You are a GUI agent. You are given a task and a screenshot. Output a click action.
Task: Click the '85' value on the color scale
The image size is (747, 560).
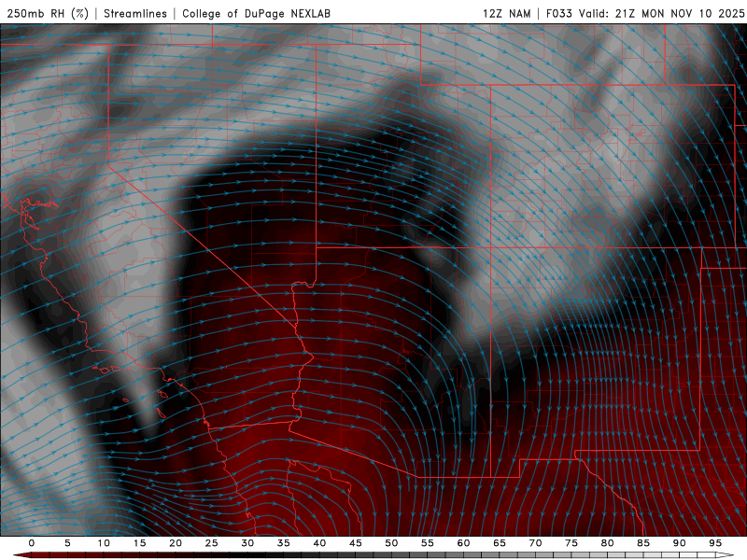click(x=643, y=543)
